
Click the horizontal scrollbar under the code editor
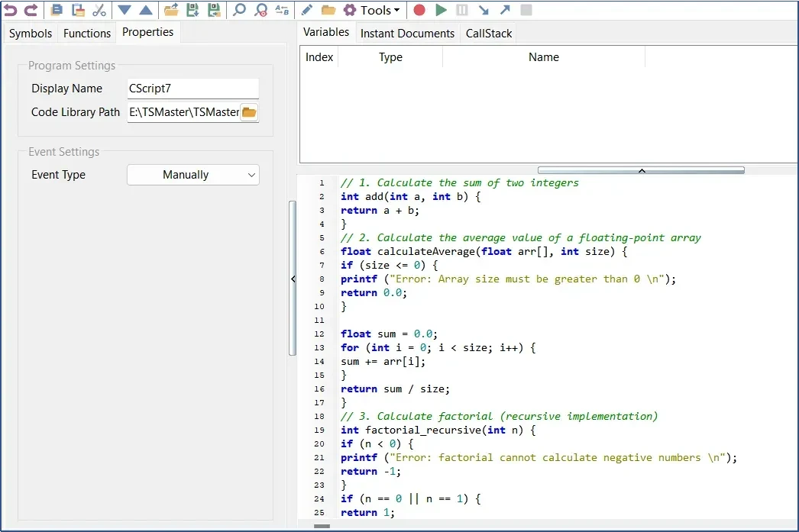322,526
